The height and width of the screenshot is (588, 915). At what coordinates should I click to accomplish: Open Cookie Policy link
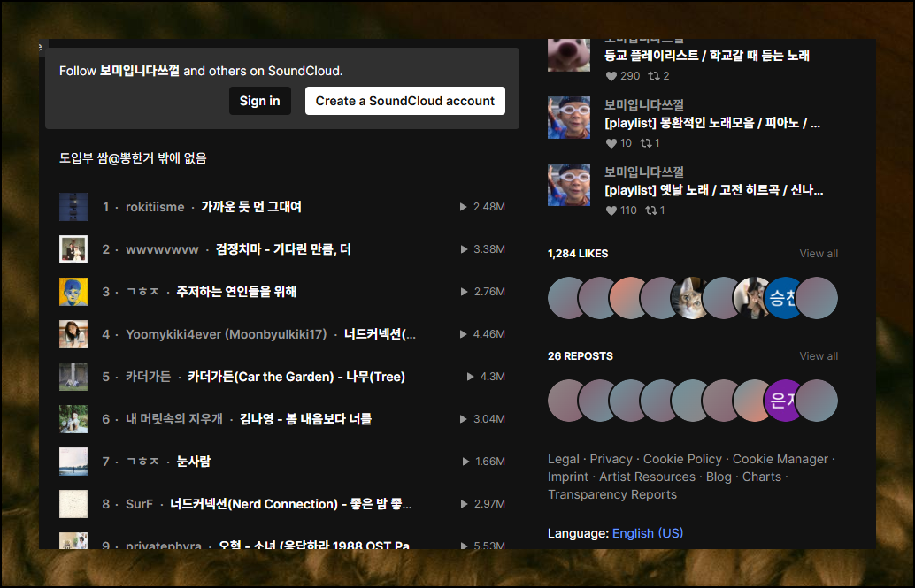click(x=682, y=459)
